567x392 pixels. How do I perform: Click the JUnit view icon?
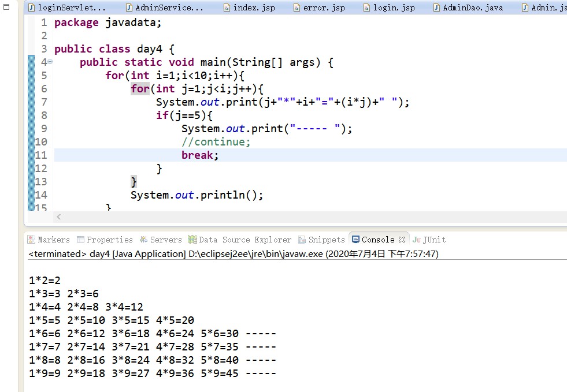click(x=417, y=240)
